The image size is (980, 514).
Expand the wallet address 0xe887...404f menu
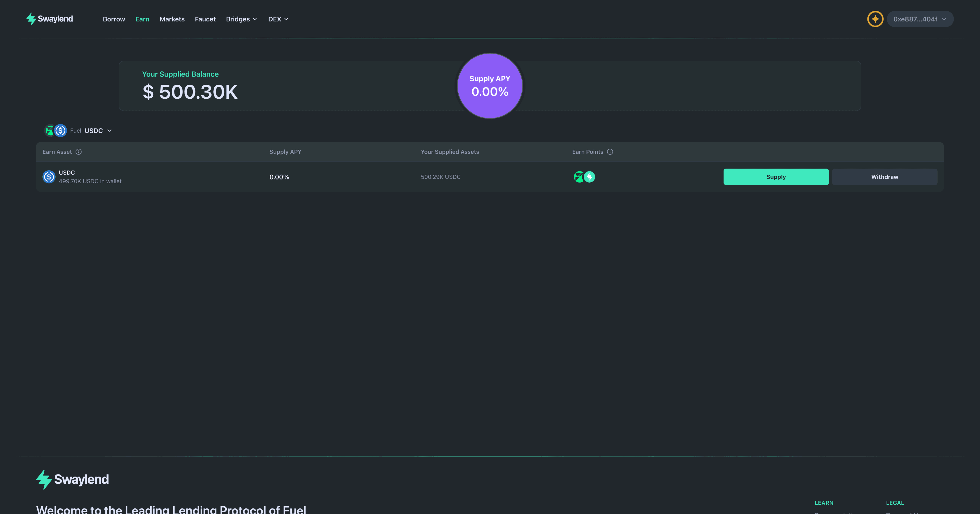[920, 19]
